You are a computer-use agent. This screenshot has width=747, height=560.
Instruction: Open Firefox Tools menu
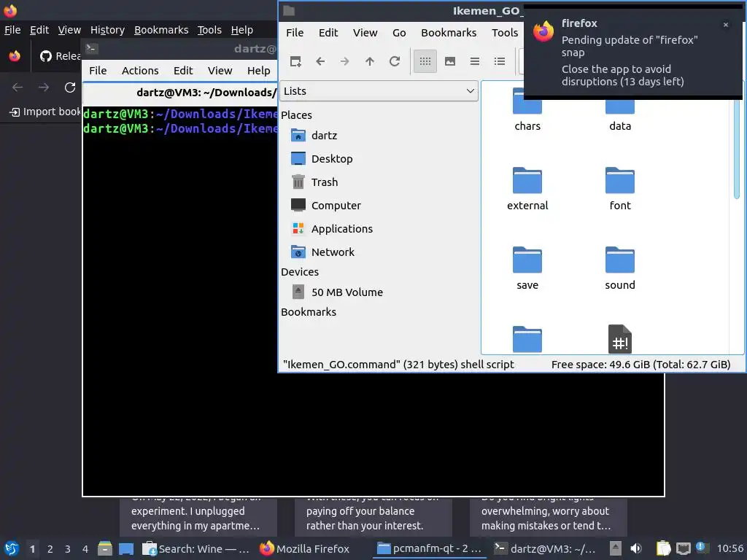(x=209, y=30)
